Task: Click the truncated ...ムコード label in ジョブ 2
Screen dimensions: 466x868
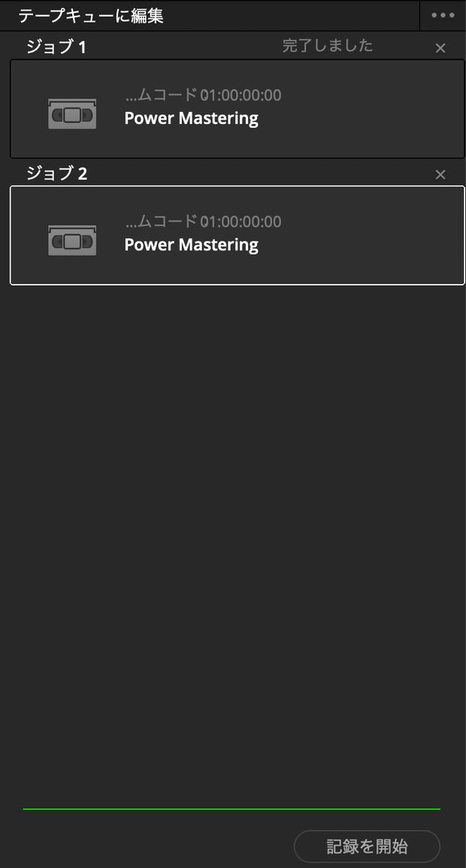Action: 162,222
